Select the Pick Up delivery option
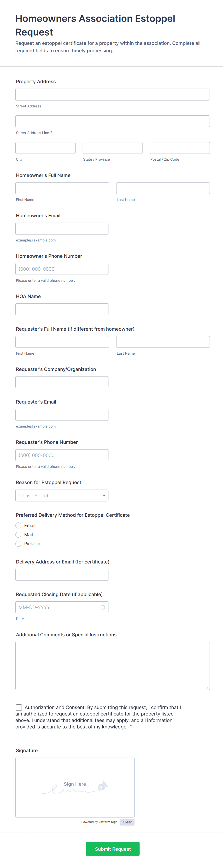 pos(18,544)
